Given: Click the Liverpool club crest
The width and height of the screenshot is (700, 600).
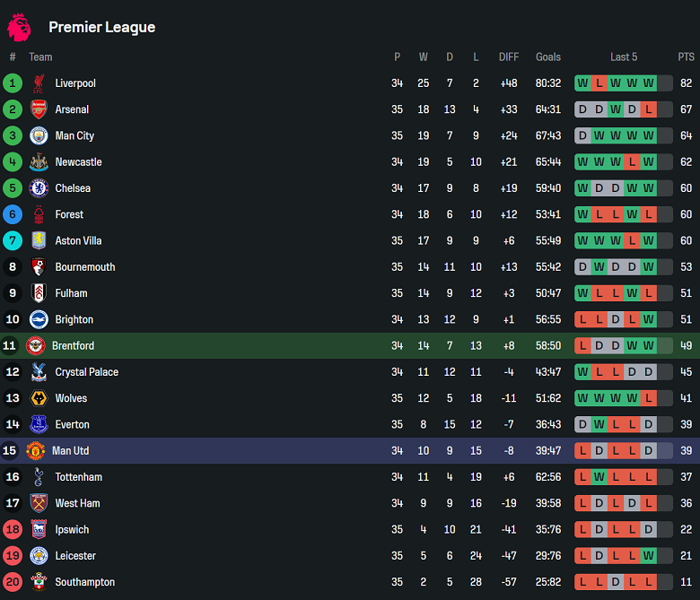Looking at the screenshot, I should [39, 83].
